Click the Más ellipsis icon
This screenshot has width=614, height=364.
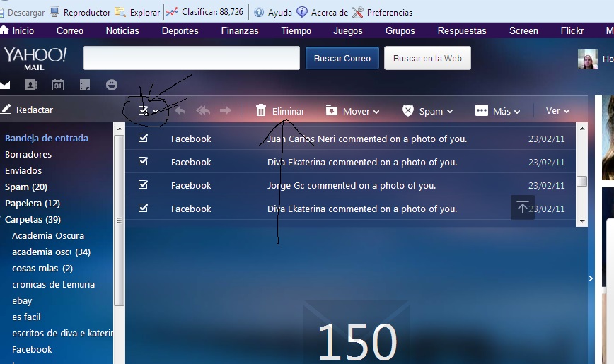(x=481, y=110)
